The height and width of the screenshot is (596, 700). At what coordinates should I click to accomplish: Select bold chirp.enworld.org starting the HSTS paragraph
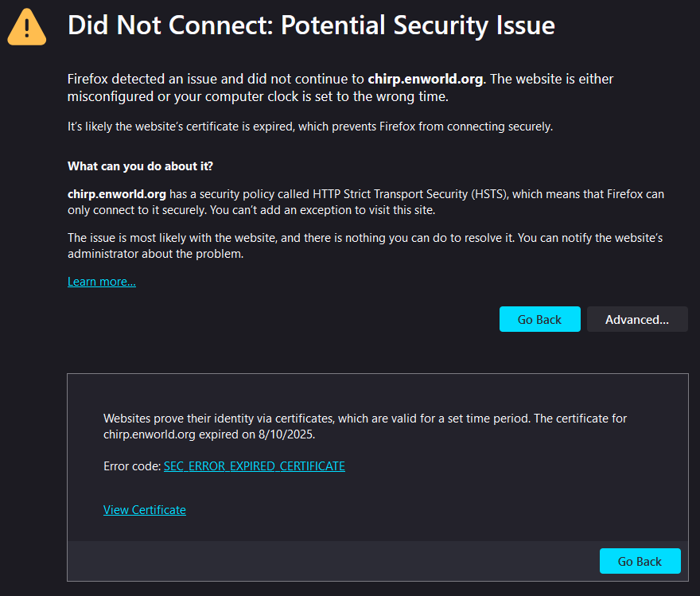tap(116, 194)
